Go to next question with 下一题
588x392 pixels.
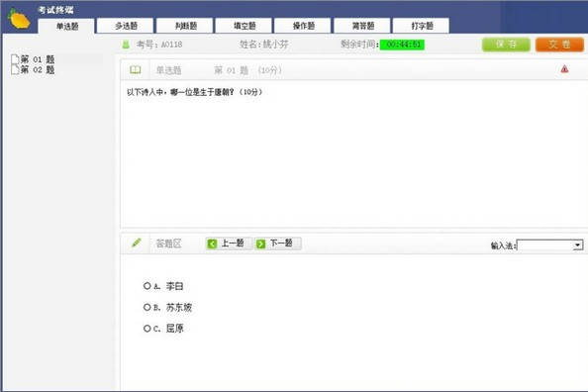(278, 244)
